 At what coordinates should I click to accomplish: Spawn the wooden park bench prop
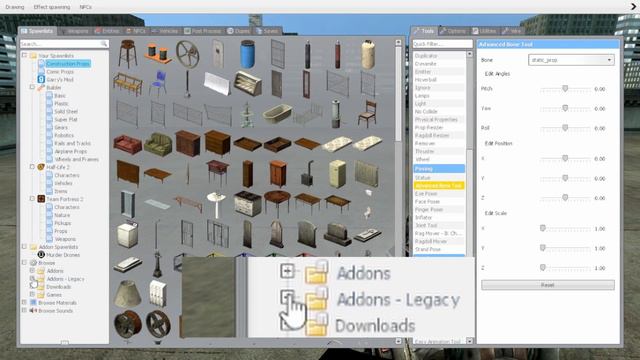click(128, 84)
